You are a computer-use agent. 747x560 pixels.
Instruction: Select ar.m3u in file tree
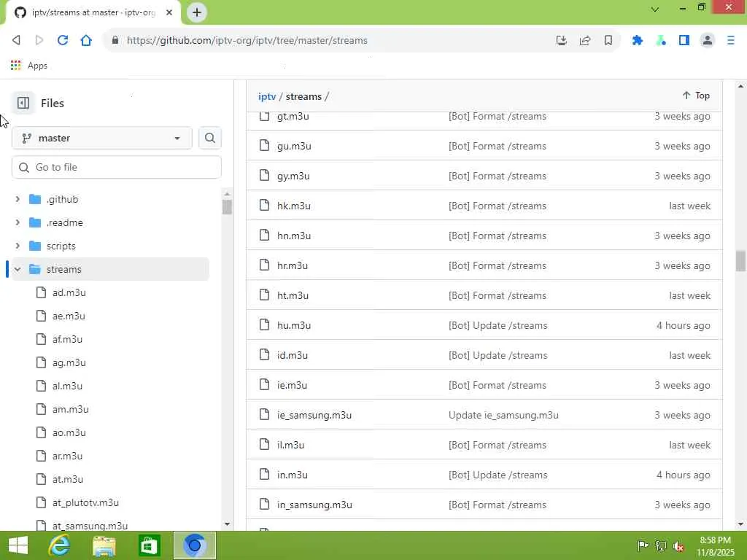pyautogui.click(x=67, y=456)
